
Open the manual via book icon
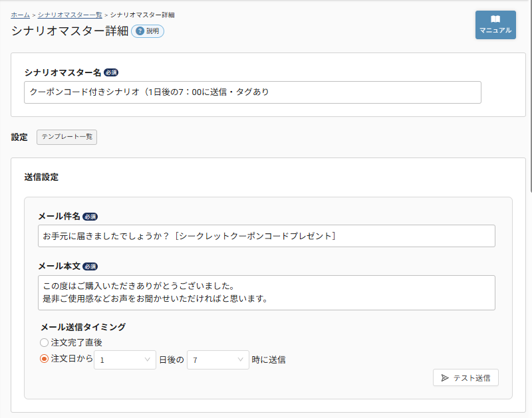tap(495, 19)
